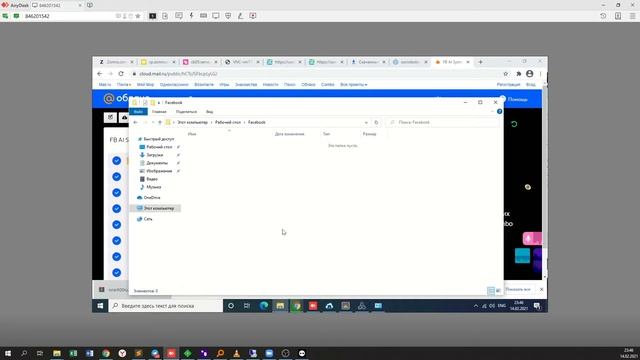Open Microsoft Edge on remote taskbar

pyautogui.click(x=264, y=306)
